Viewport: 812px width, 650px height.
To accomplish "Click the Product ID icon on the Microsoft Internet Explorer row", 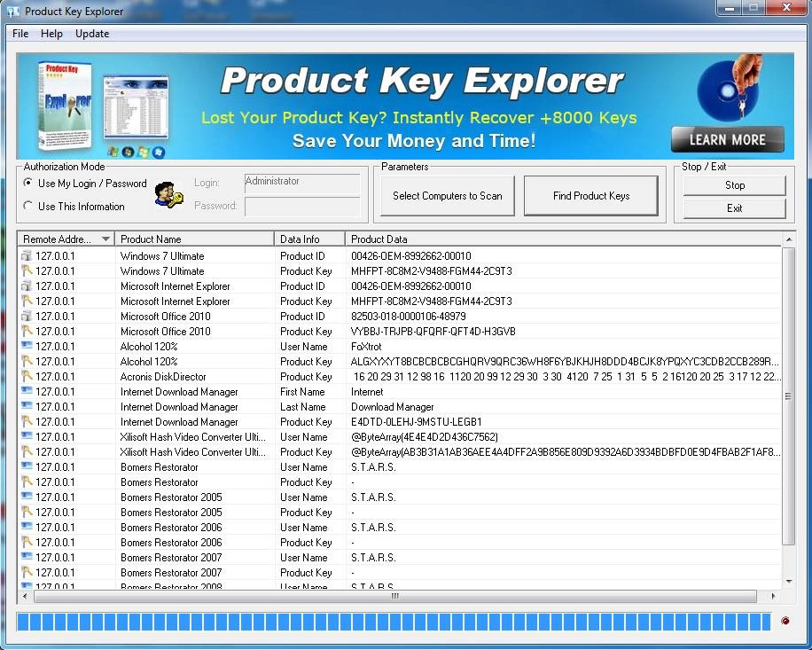I will (x=27, y=286).
